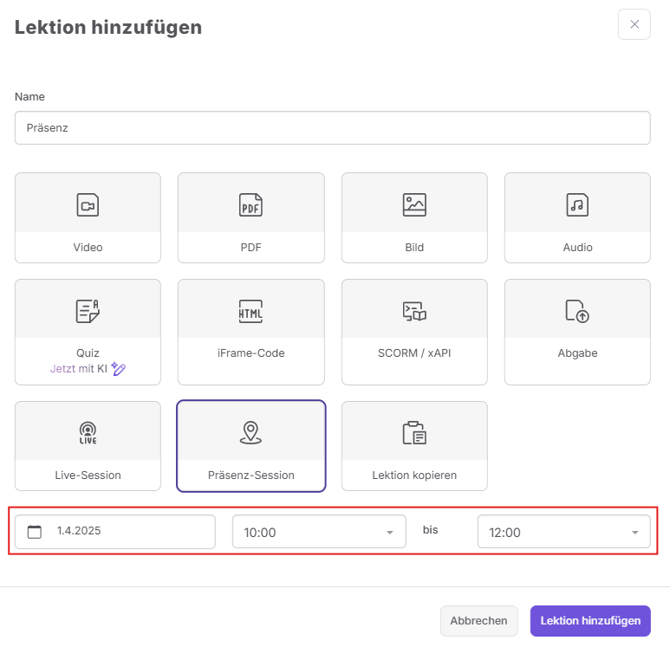Click the date value 1.4.2025
The width and height of the screenshot is (670, 647).
79,531
